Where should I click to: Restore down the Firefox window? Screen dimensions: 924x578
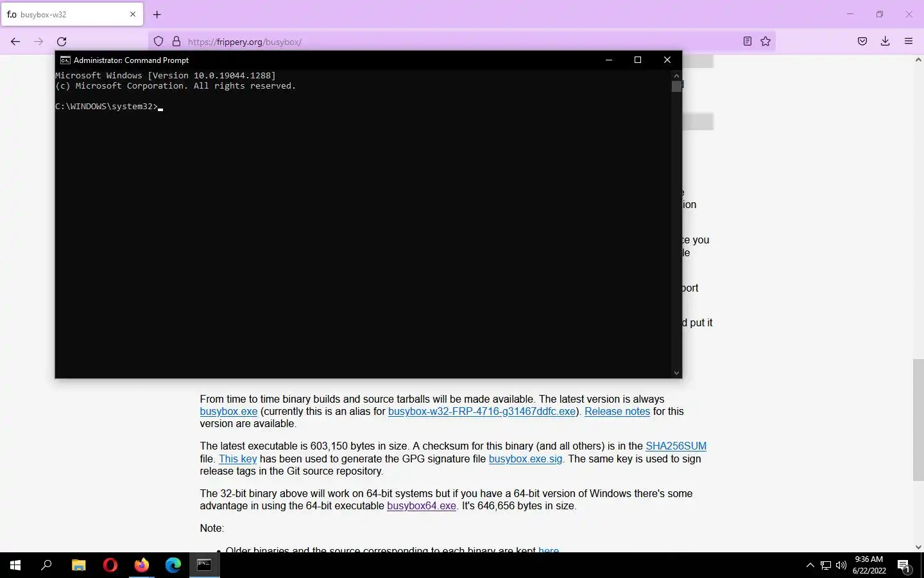880,14
